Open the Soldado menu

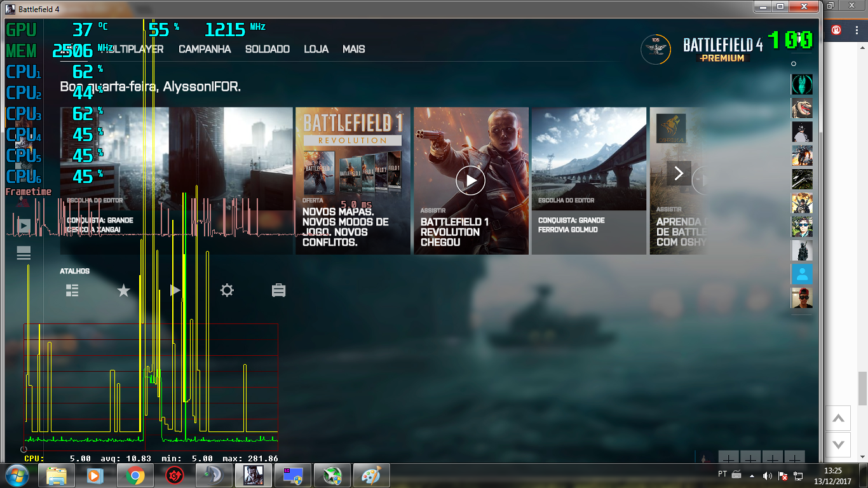tap(268, 49)
